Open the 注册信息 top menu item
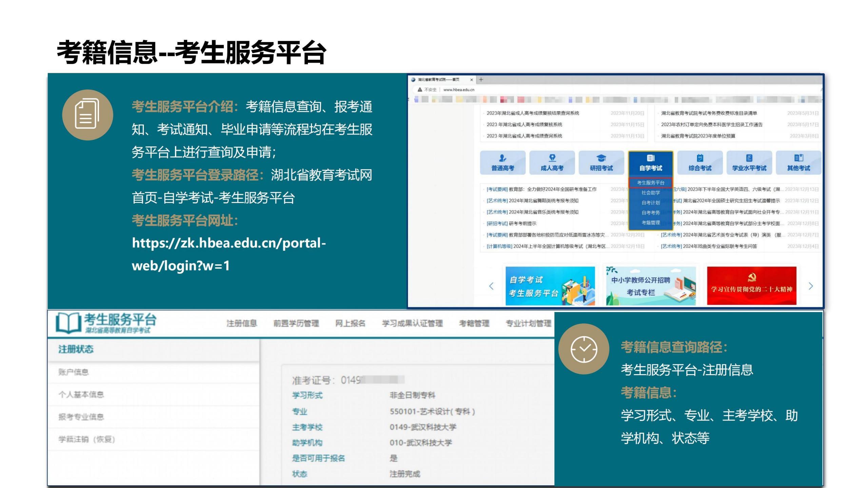The height and width of the screenshot is (488, 868). [x=241, y=323]
